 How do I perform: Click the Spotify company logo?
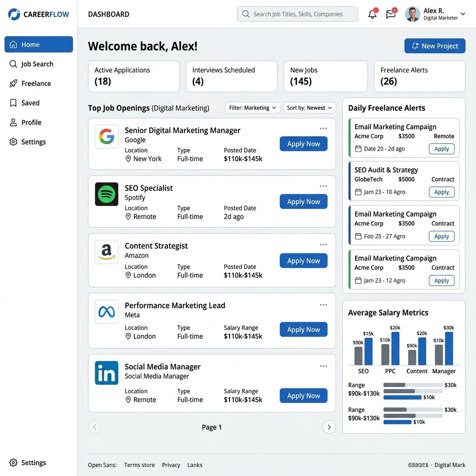point(106,194)
